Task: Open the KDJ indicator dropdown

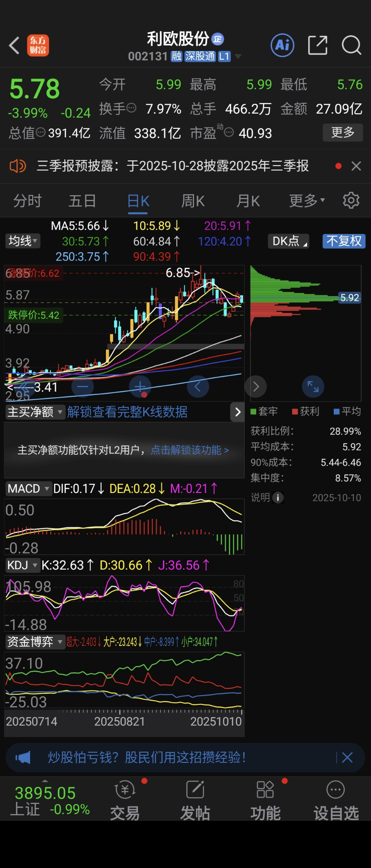Action: (22, 565)
